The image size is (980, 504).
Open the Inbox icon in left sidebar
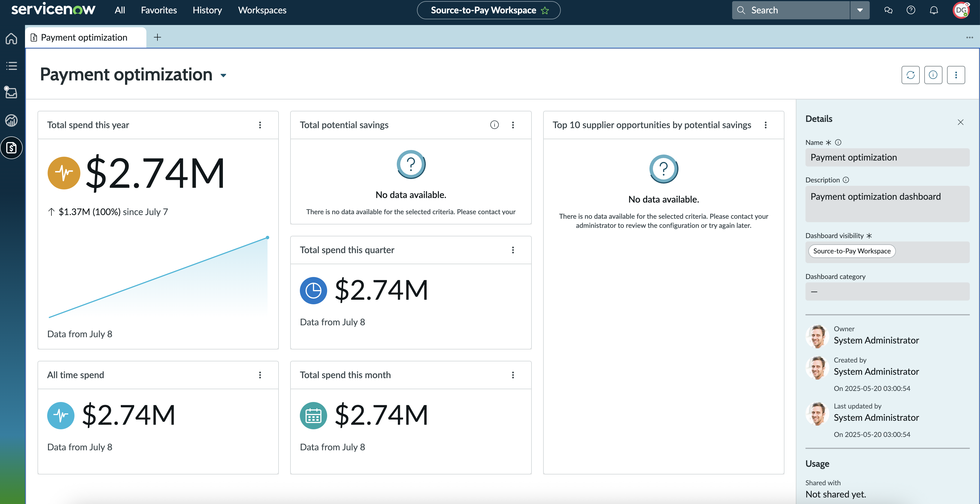pos(11,93)
